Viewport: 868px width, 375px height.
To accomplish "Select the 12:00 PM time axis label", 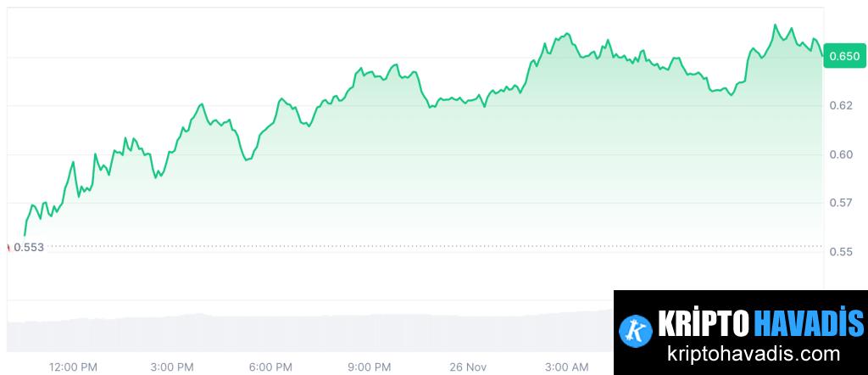I will coord(73,367).
